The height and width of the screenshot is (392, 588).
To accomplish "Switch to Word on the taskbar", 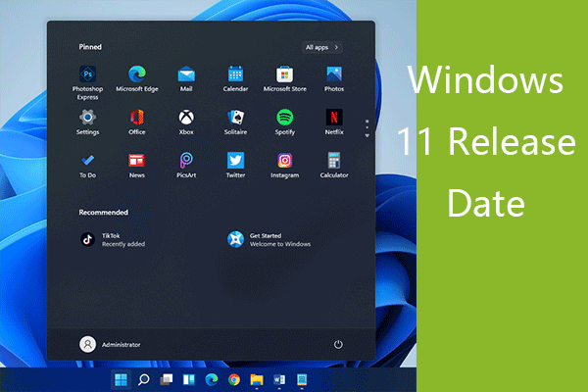I will [x=279, y=380].
